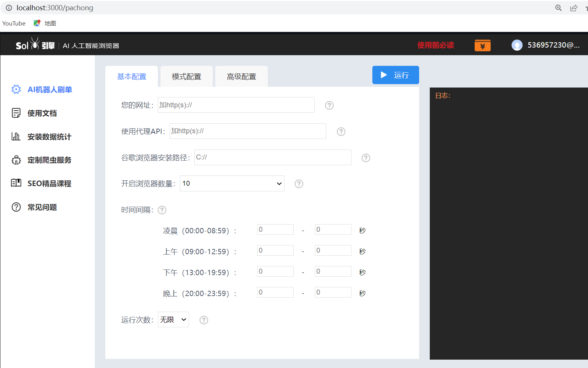Click the book icon beside SEO精品课程
This screenshot has width=588, height=368.
16,183
